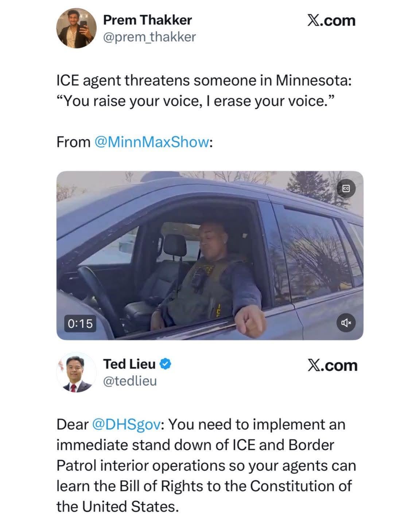Screen dimensions: 420x522
Task: Click the Ted Lieu display name
Action: click(129, 364)
